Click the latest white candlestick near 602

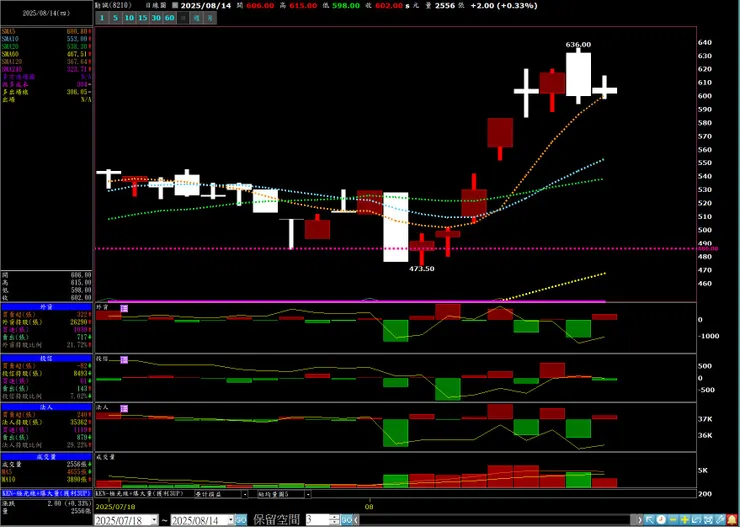(x=604, y=90)
